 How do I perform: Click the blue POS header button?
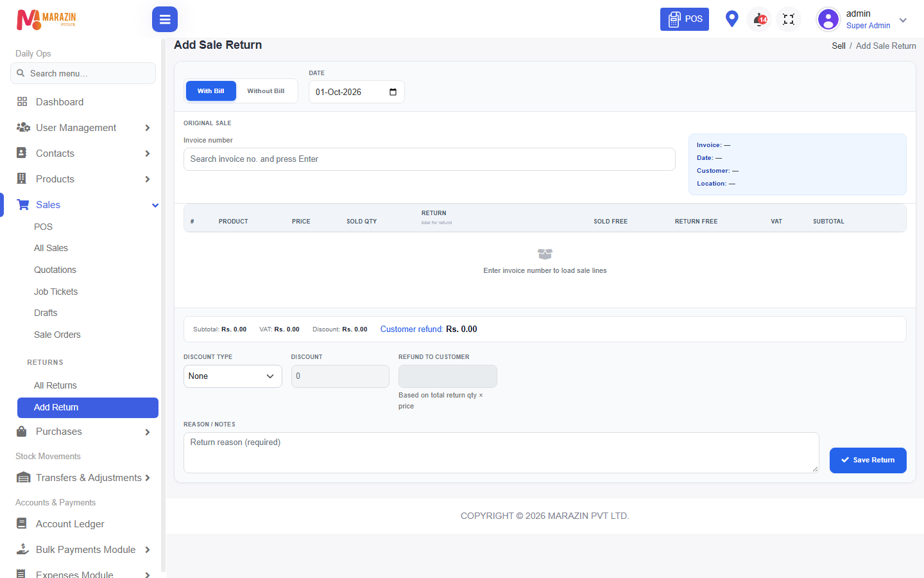click(x=685, y=19)
